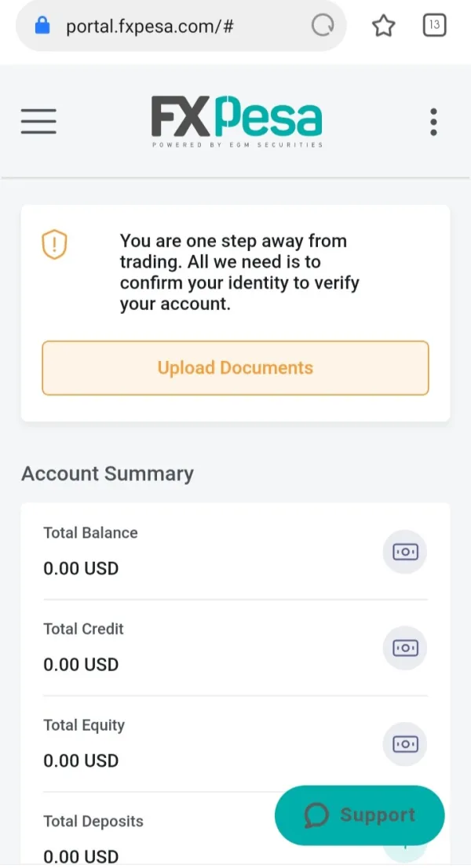View site security info via lock icon
The width and height of the screenshot is (471, 868).
42,26
